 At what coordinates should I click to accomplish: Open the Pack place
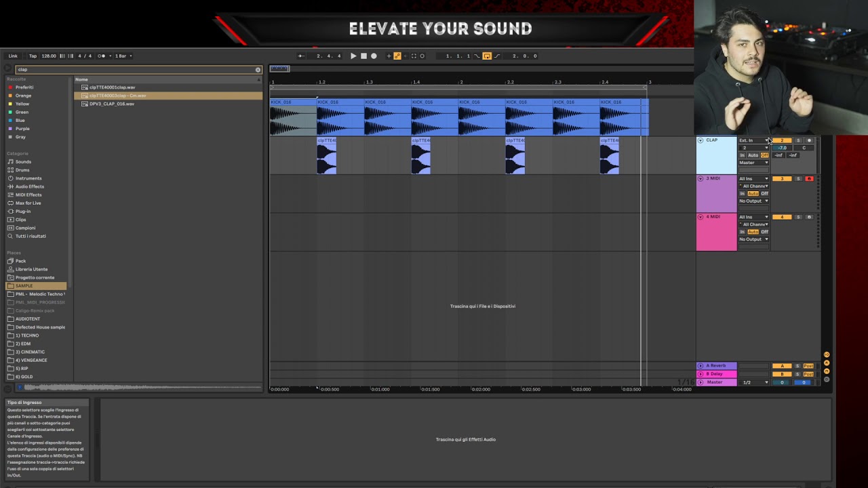pos(20,261)
